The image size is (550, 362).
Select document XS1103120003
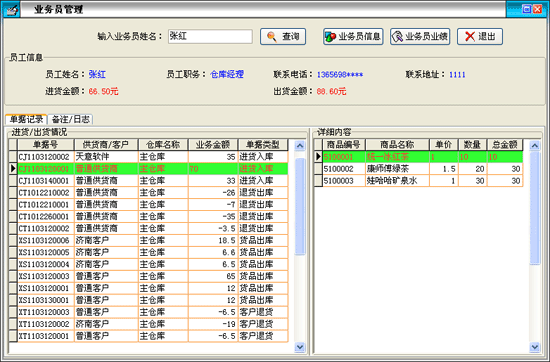pos(153,276)
